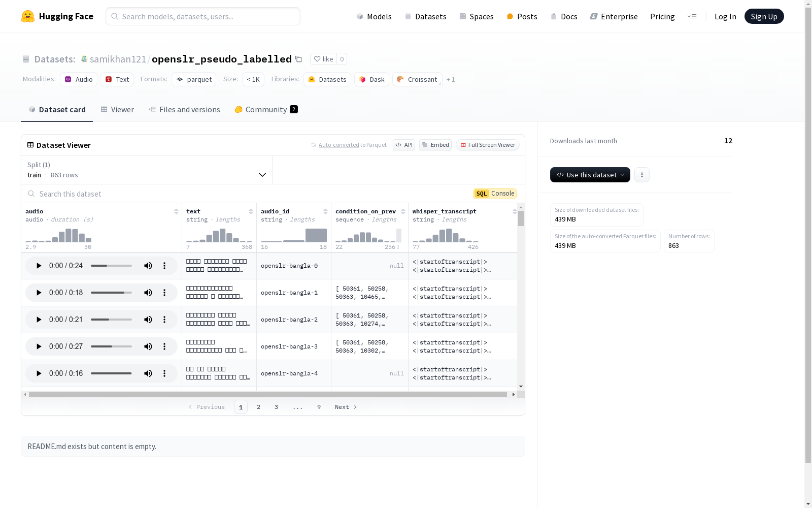Sort by the text column

coord(251,211)
